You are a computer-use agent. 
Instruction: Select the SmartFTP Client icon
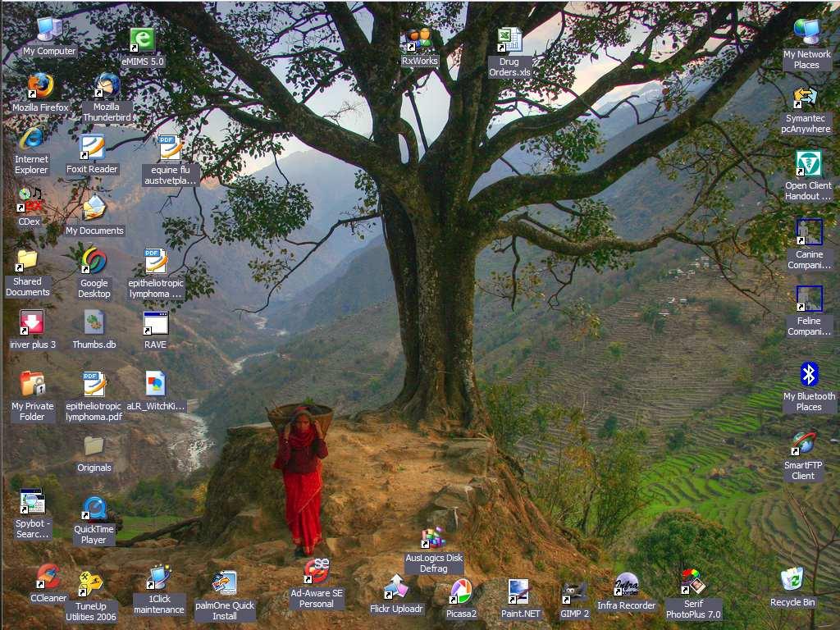pos(803,445)
